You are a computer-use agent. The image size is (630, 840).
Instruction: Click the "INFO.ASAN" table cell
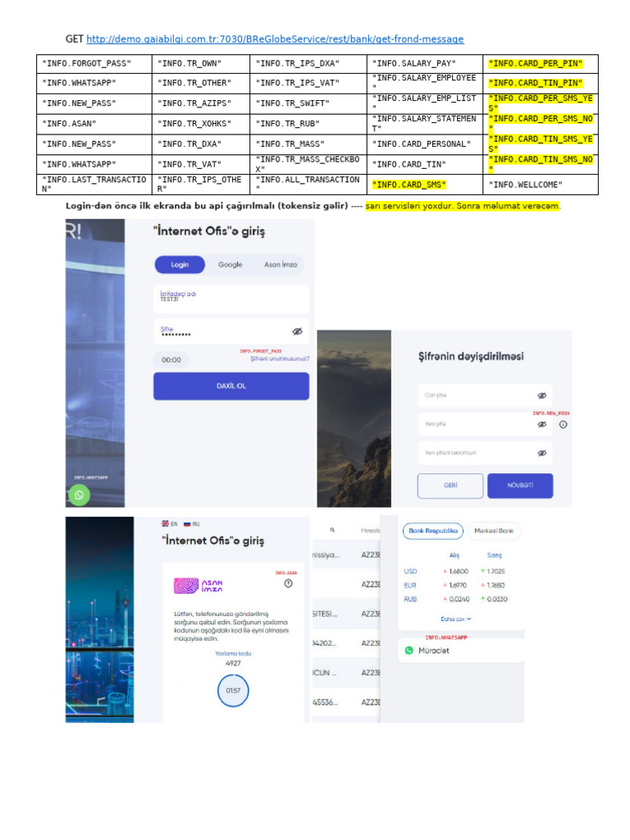point(94,124)
